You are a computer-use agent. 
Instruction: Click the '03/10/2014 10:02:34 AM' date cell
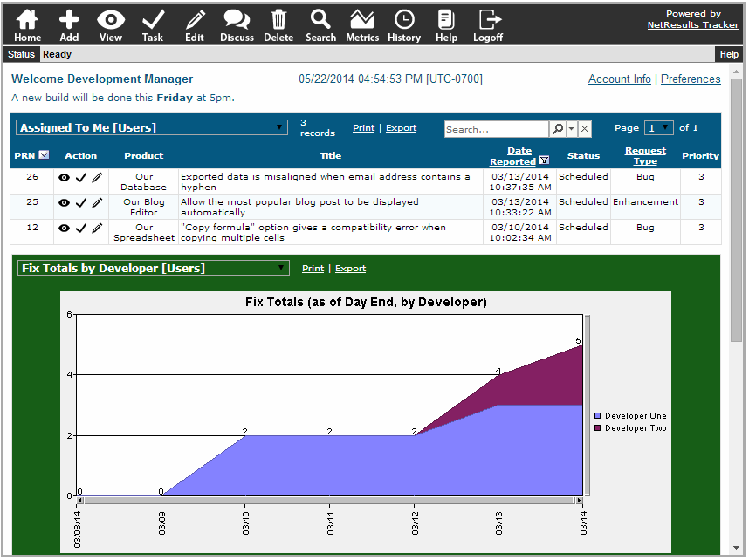[520, 233]
